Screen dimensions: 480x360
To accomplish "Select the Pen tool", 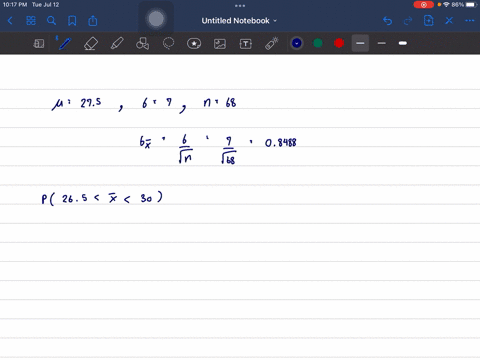I will pyautogui.click(x=64, y=43).
